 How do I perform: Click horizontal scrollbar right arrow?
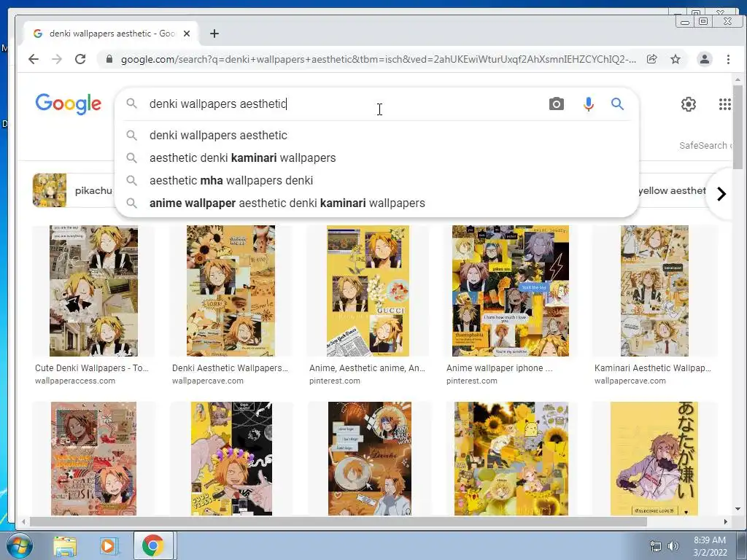(725, 522)
